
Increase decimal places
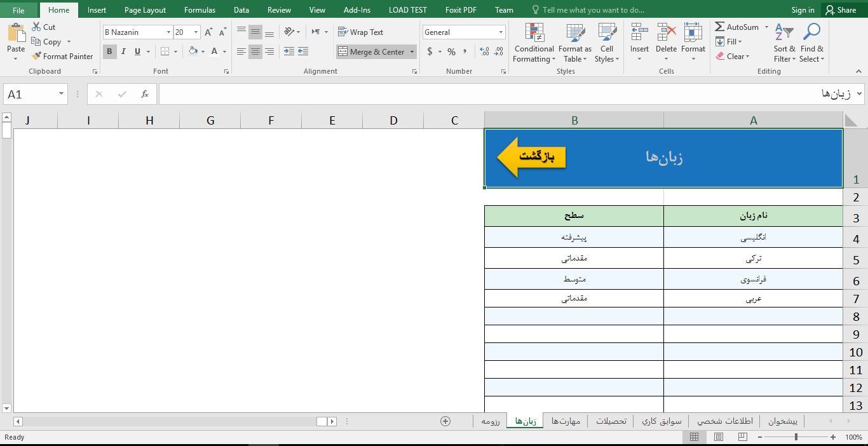point(484,51)
